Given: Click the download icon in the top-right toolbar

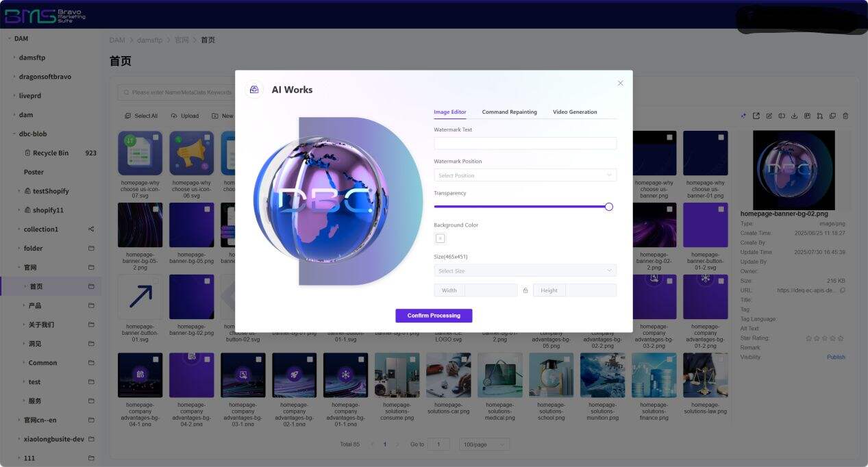Looking at the screenshot, I should [x=794, y=116].
